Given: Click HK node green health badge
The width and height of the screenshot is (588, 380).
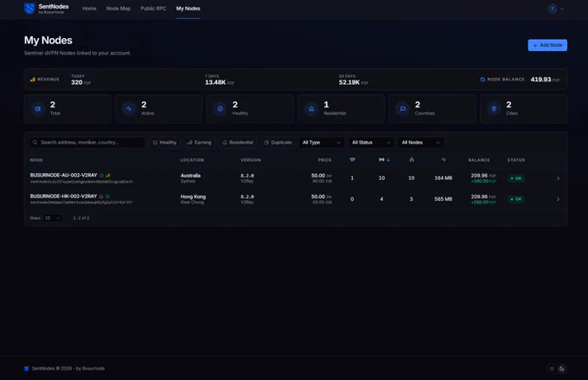Looking at the screenshot, I should [x=107, y=196].
